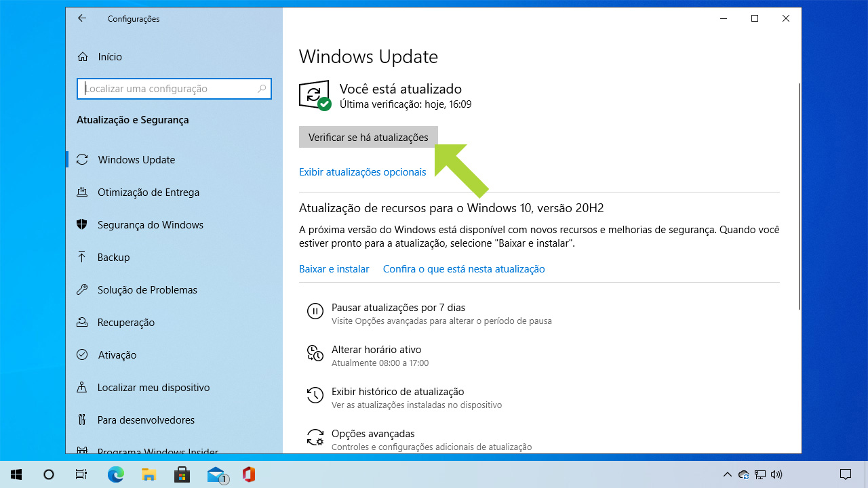
Task: Select Para desenvolvedores in sidebar
Action: (174, 420)
